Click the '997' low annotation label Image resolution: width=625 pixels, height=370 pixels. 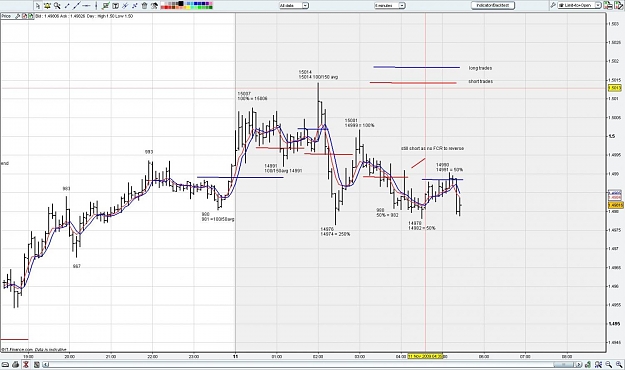pos(77,266)
